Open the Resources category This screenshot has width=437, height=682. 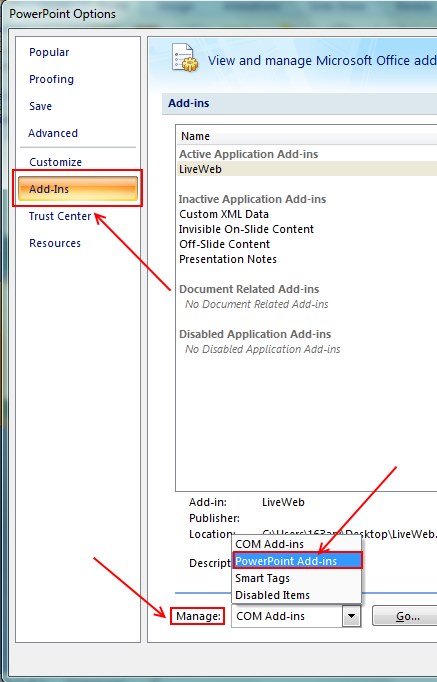click(x=55, y=243)
